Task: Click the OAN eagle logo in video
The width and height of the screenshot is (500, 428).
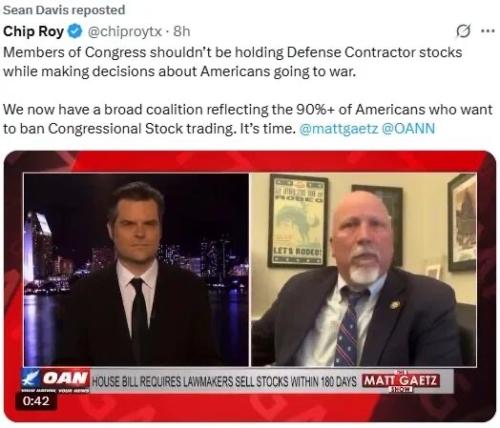Action: (31, 378)
